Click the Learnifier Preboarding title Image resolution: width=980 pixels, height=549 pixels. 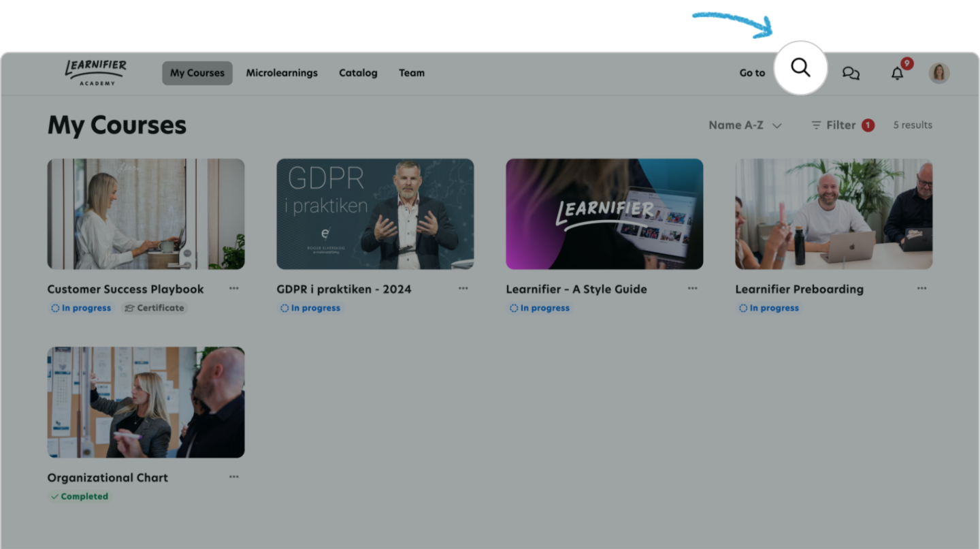tap(799, 289)
